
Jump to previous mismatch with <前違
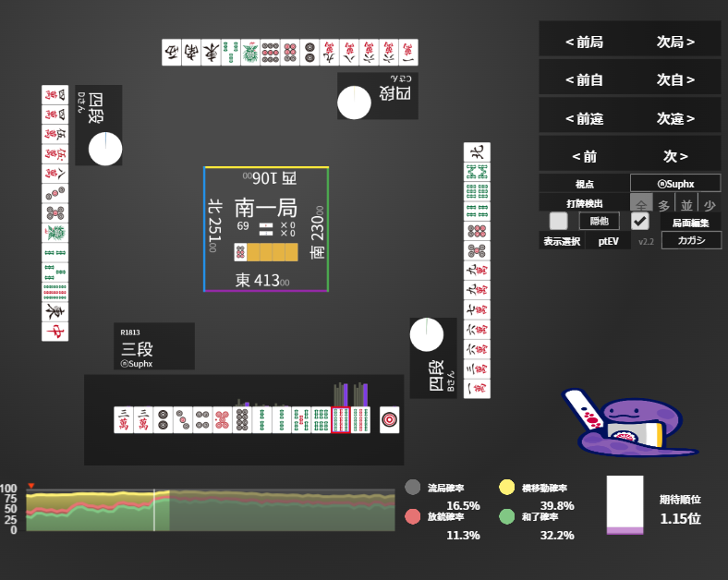click(584, 119)
